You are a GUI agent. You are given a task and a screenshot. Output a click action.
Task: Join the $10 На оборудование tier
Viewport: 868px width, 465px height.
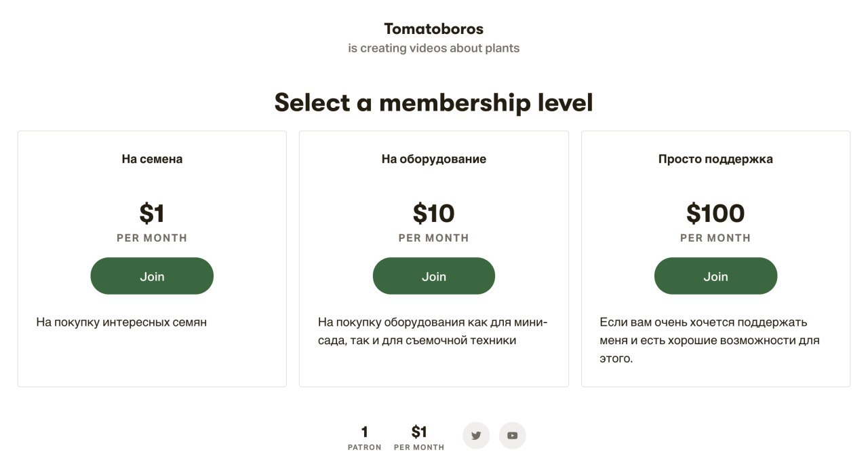tap(433, 276)
